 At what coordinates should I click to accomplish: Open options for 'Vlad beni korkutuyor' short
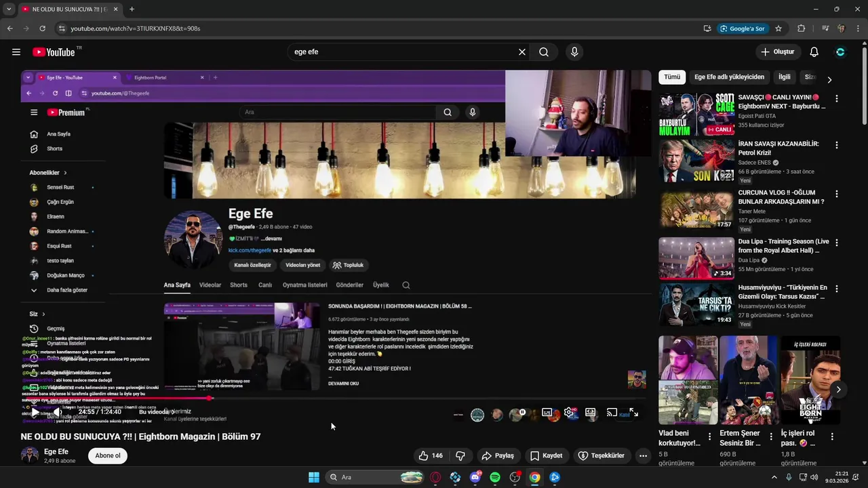click(709, 436)
